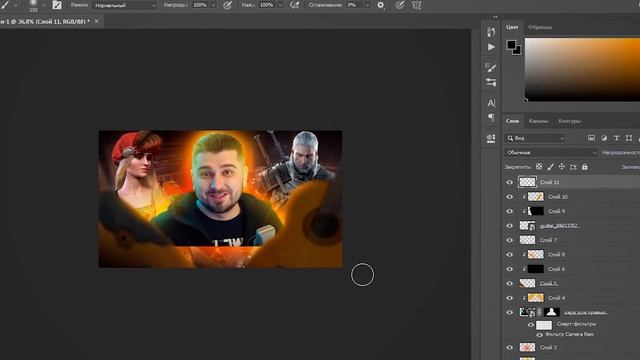Lock position move icon
The width and height of the screenshot is (640, 360).
[x=562, y=167]
